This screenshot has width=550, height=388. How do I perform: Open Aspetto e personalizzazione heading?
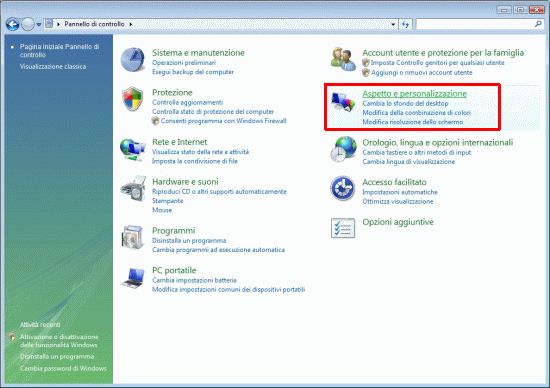click(415, 94)
